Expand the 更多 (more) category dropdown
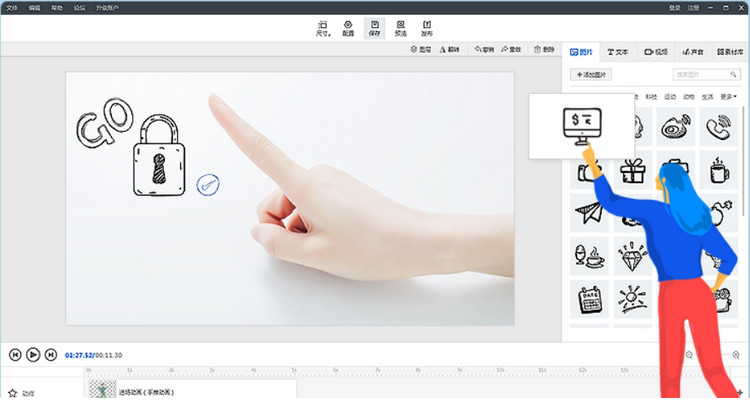 (729, 97)
